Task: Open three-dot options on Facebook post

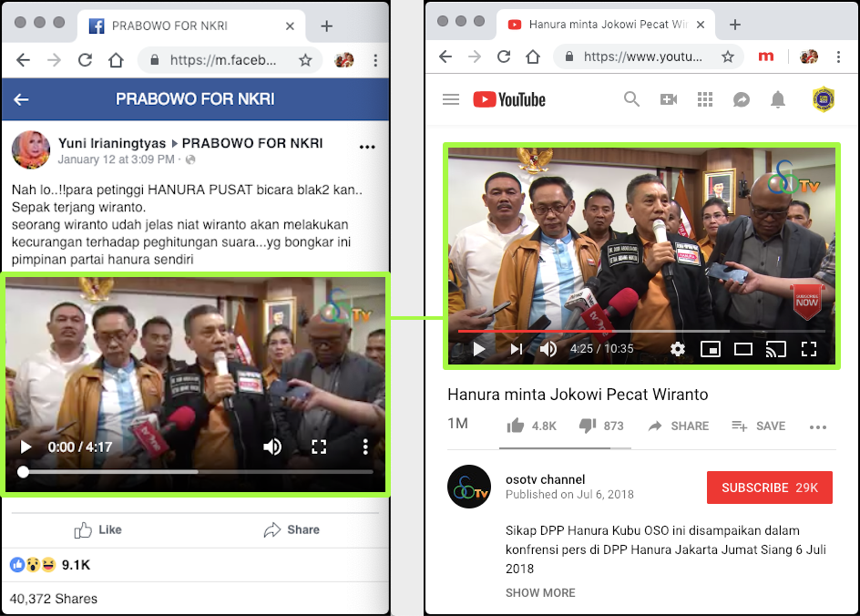Action: click(x=367, y=147)
